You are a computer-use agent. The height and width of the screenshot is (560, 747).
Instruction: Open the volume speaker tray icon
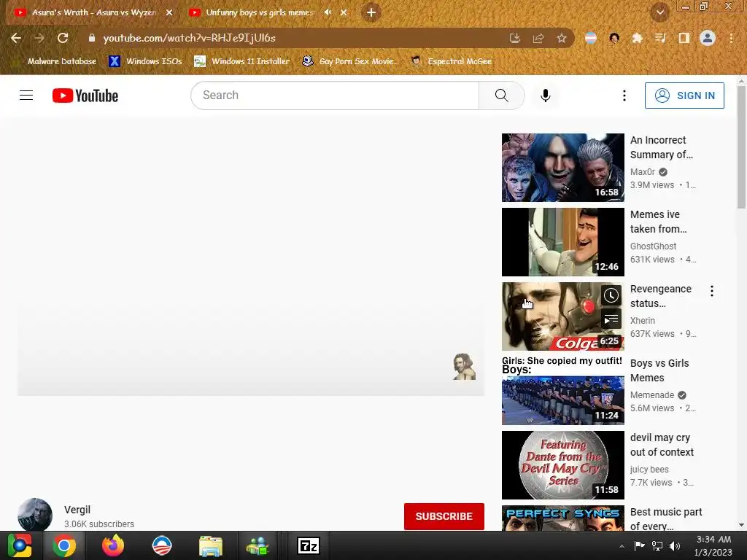click(675, 545)
